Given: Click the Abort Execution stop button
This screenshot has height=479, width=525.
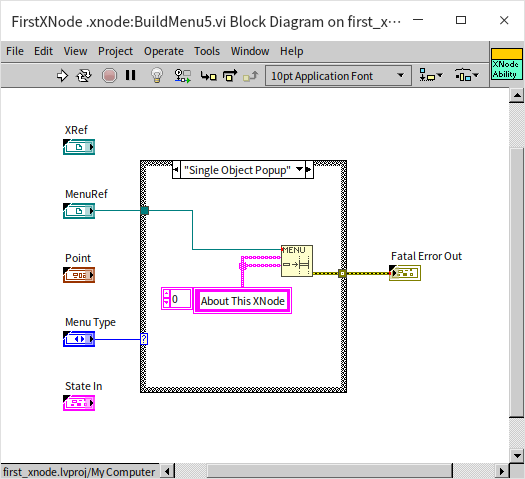Looking at the screenshot, I should pos(109,76).
